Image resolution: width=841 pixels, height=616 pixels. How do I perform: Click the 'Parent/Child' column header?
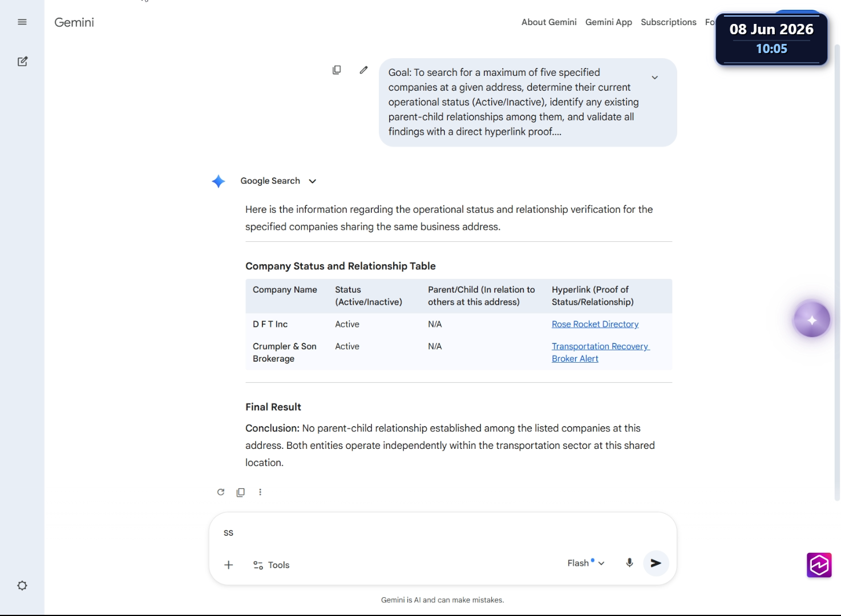[482, 296]
